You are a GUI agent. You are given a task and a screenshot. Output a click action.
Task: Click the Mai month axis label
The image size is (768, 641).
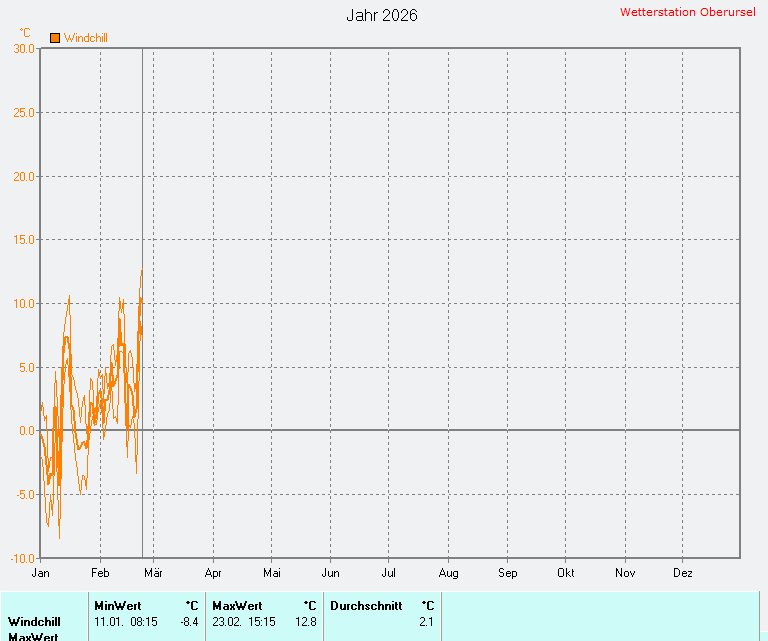click(272, 573)
